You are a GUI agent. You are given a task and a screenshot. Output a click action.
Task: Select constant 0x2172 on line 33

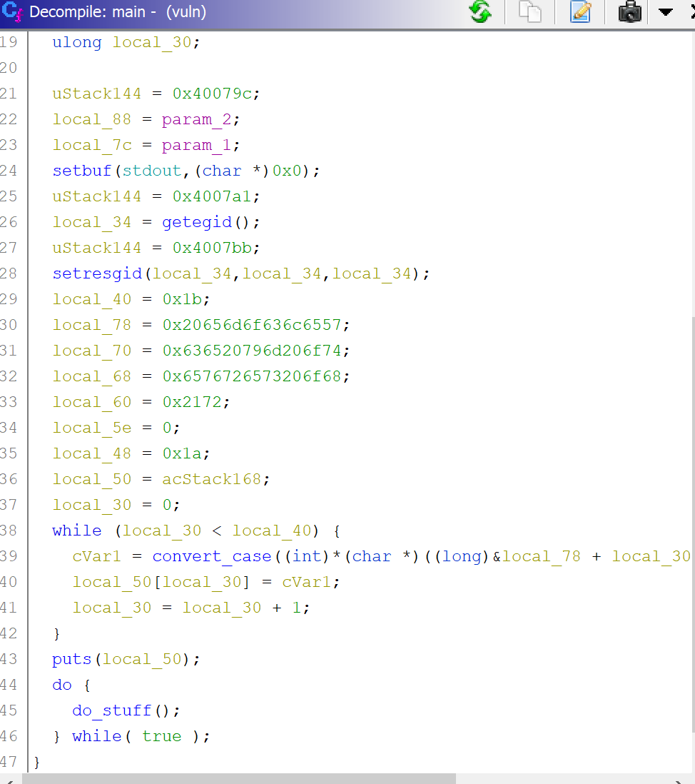point(192,402)
